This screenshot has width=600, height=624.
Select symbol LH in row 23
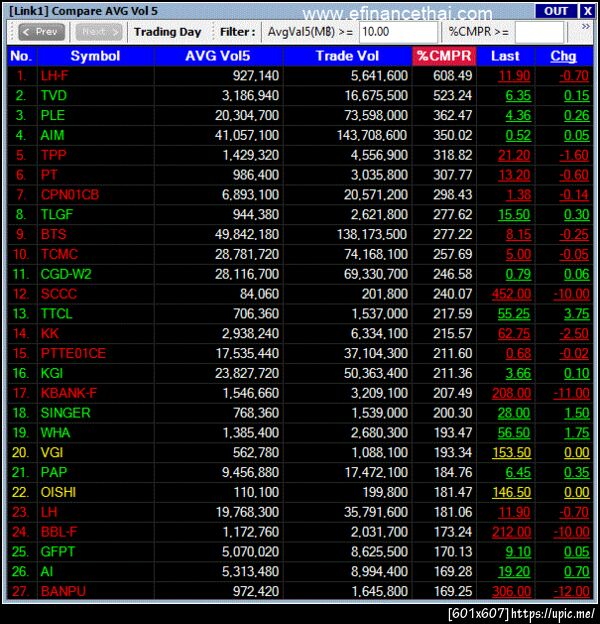pyautogui.click(x=49, y=512)
